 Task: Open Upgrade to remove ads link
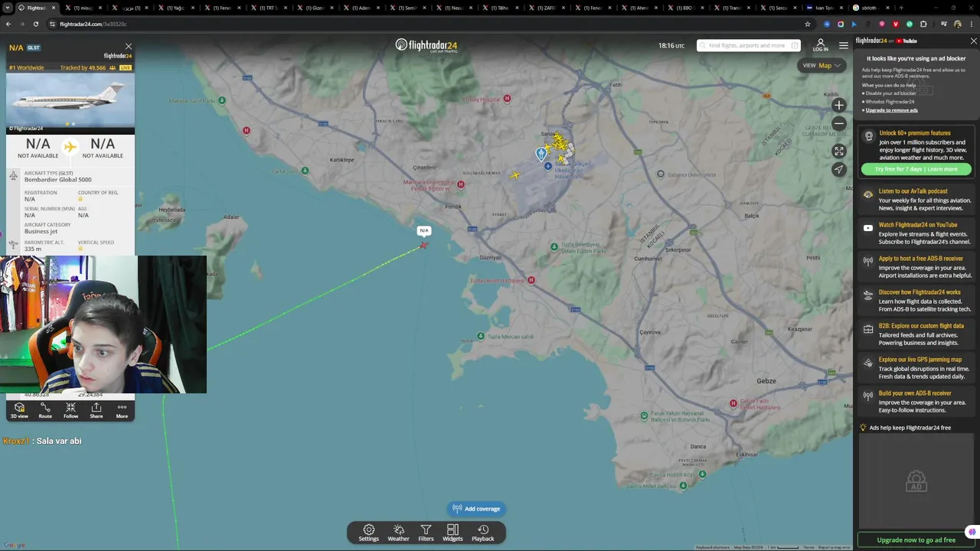[891, 110]
